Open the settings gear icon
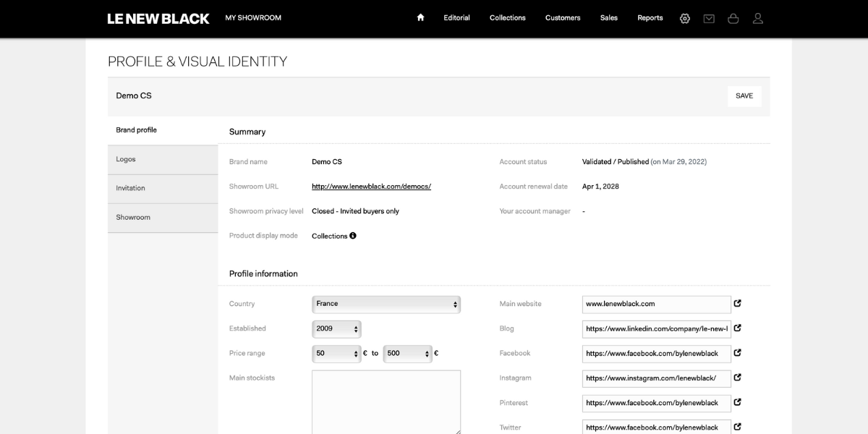Screen dimensions: 868x434 pos(685,18)
